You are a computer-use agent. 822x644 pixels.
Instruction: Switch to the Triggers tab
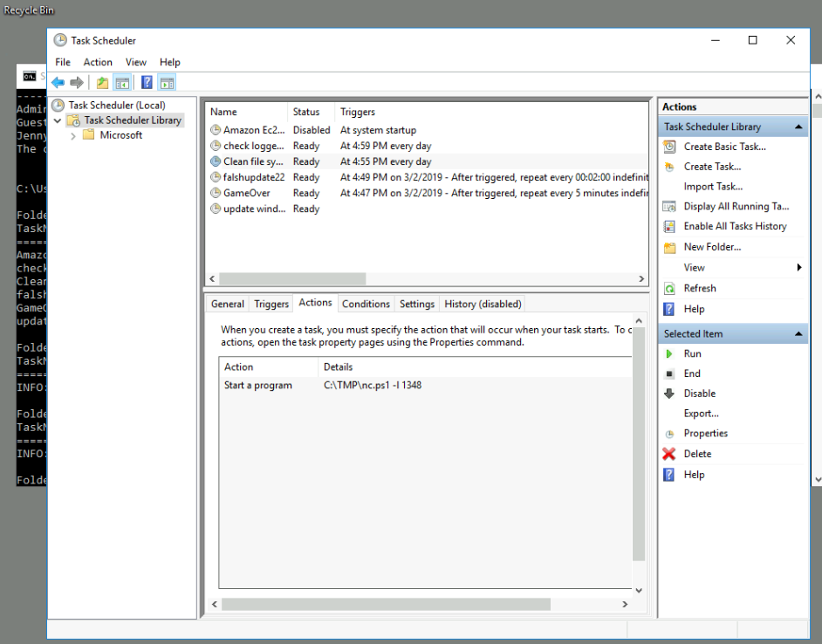tap(271, 304)
